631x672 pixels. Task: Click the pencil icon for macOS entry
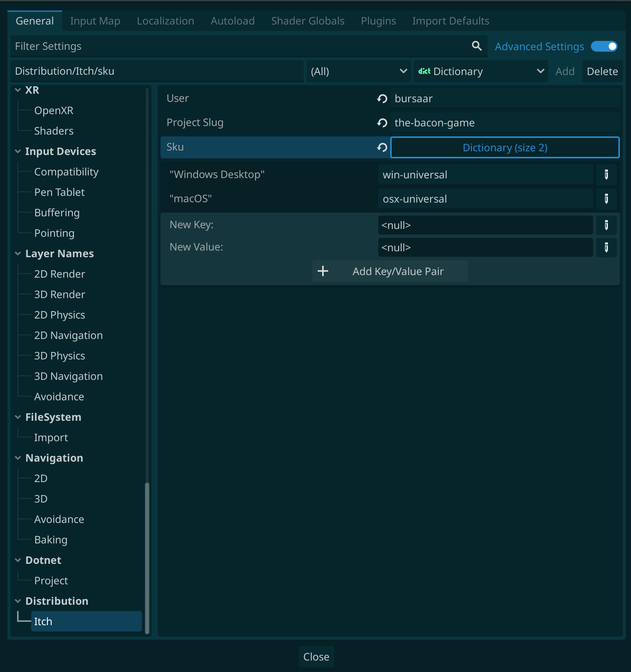pos(606,199)
